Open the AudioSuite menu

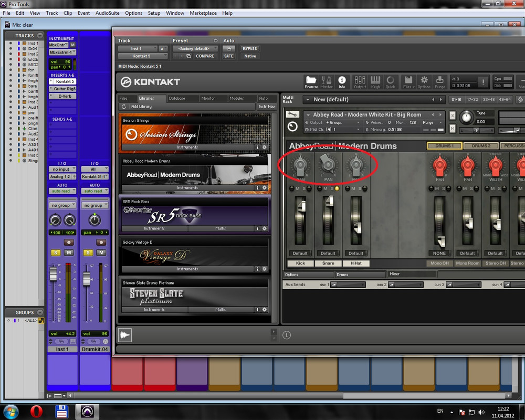click(107, 13)
